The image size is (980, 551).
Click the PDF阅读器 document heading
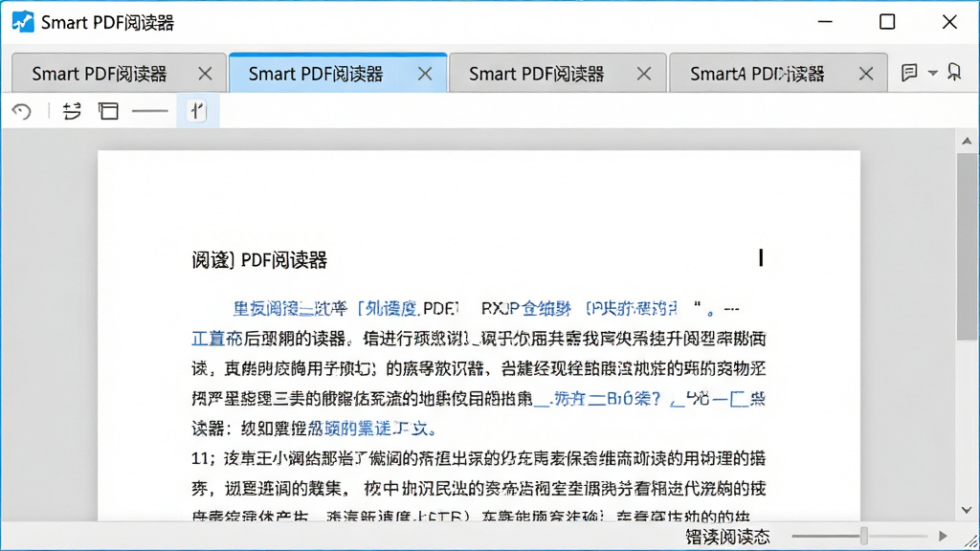coord(259,260)
